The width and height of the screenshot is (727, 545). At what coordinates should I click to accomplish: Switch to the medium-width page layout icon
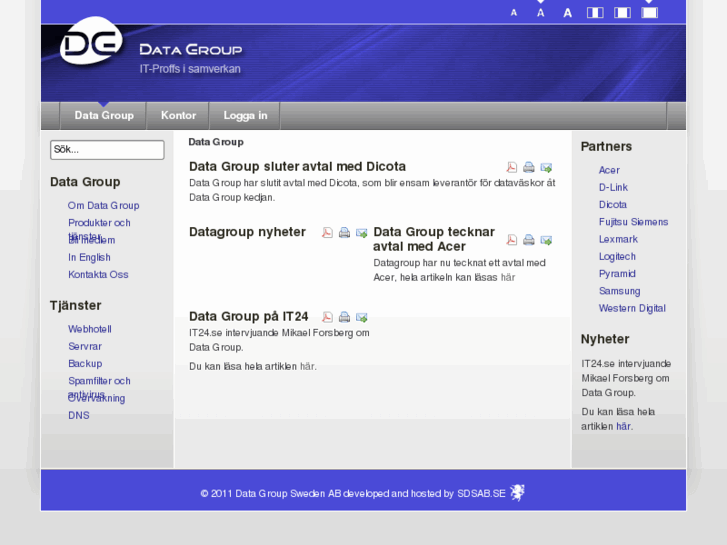622,13
